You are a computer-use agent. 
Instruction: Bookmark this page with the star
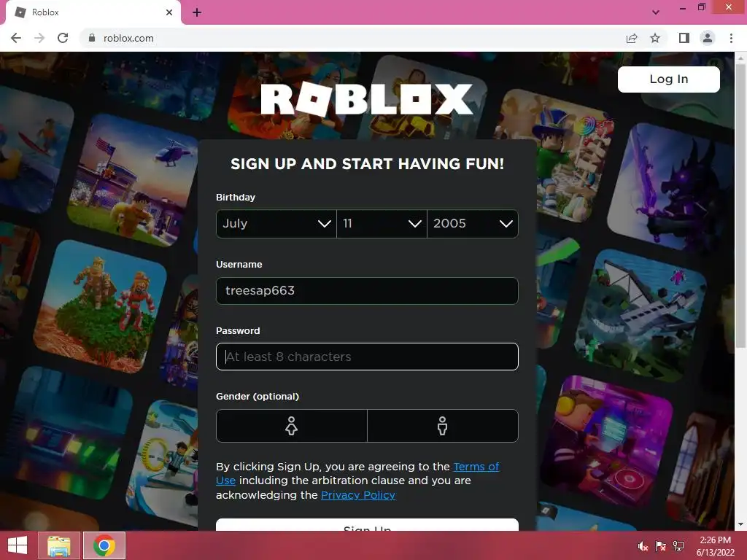[x=655, y=38]
